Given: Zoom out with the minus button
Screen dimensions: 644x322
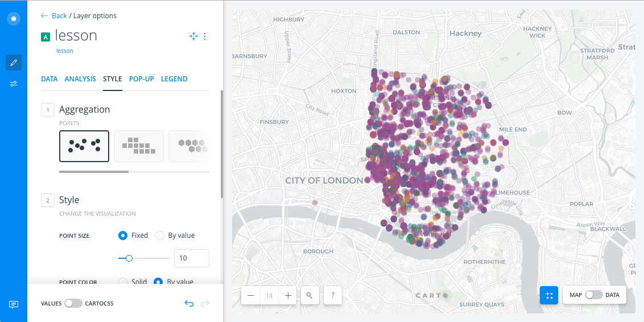Looking at the screenshot, I should (250, 295).
